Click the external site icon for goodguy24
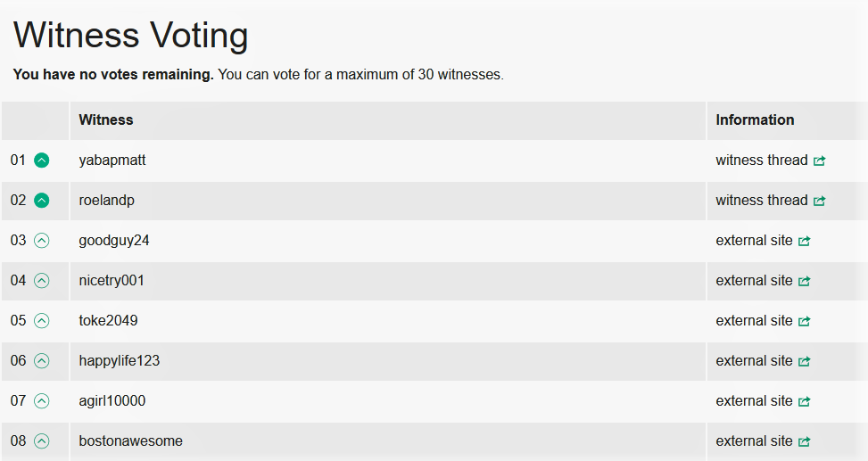Screen dimensions: 868x461 click(804, 242)
